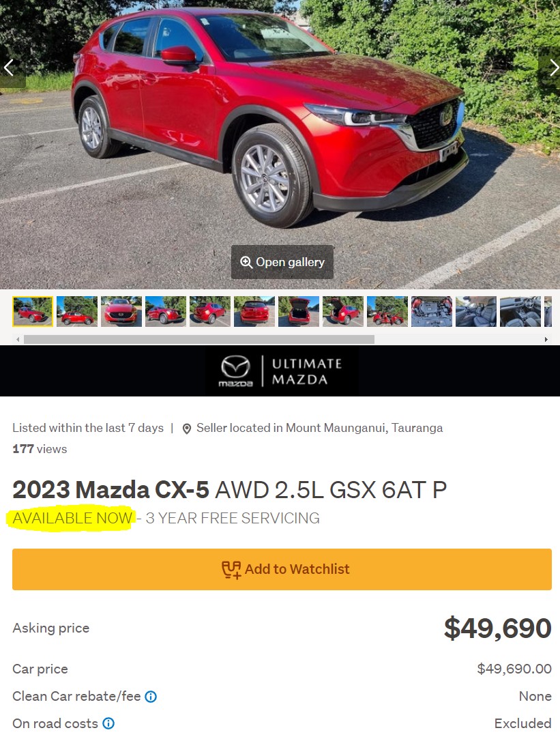Select the open boot thumbnail
Image resolution: width=560 pixels, height=739 pixels.
pyautogui.click(x=299, y=312)
